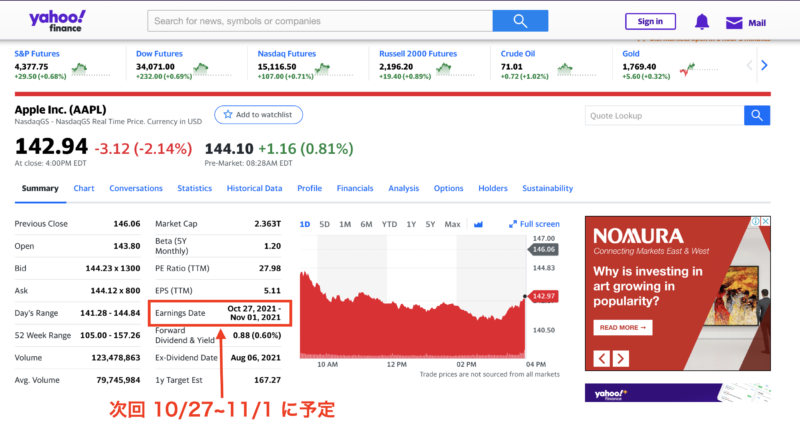Open the Nasdaq Futures link
The height and width of the screenshot is (421, 800).
coord(287,54)
